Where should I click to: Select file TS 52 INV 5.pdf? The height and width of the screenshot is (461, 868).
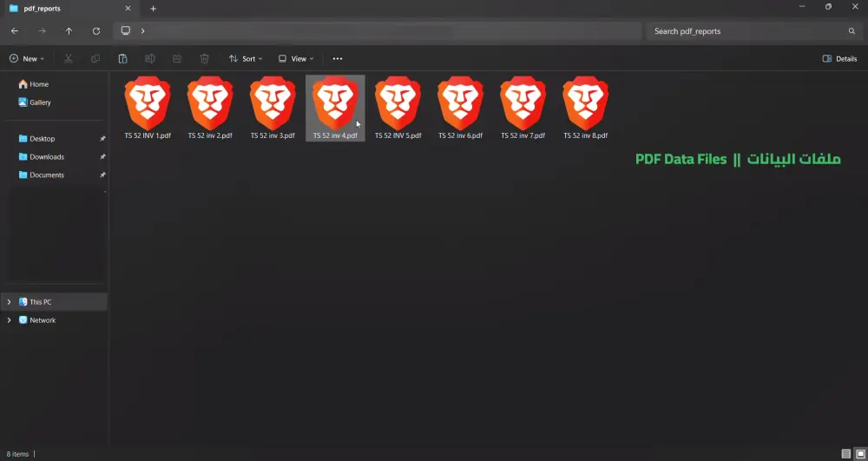point(398,108)
